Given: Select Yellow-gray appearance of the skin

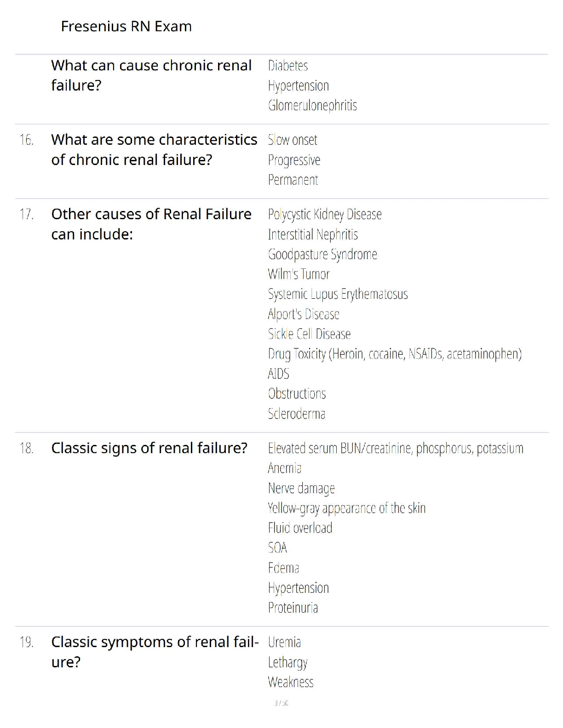Looking at the screenshot, I should pyautogui.click(x=346, y=508).
